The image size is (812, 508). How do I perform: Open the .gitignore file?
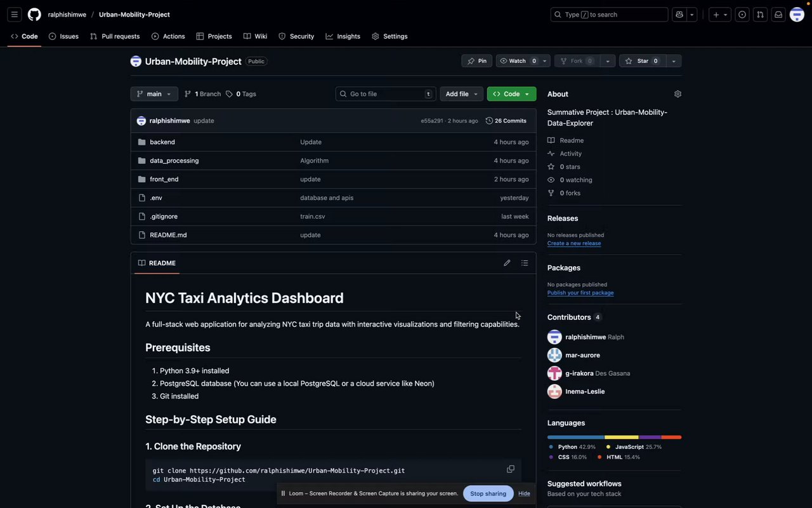coord(164,217)
